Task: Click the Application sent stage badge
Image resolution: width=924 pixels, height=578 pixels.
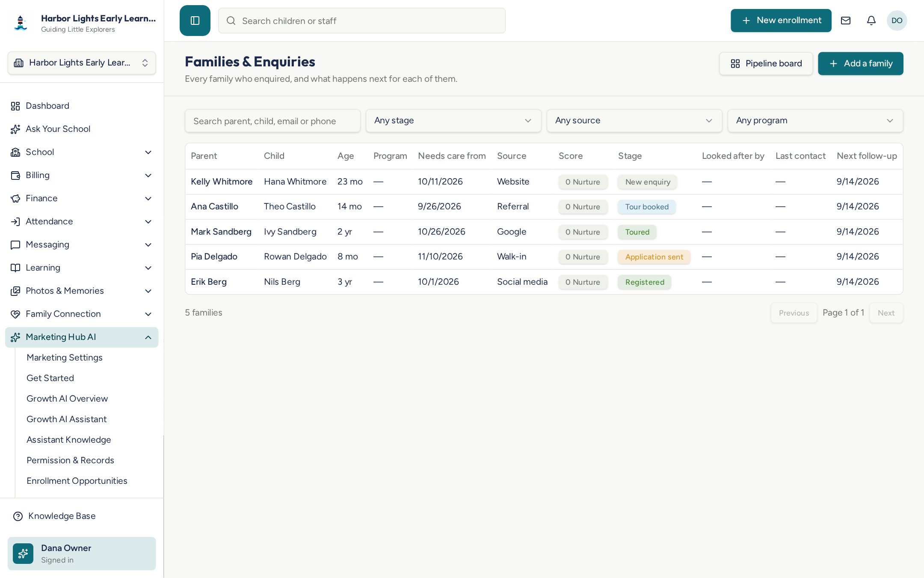Action: (654, 257)
